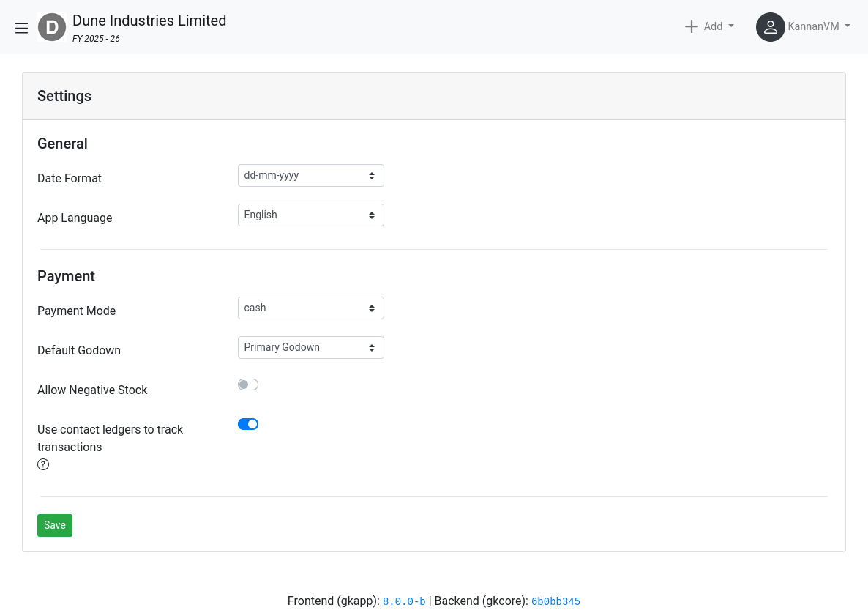Click the Default Godown label
Screen dimensions: 868x613
pos(79,351)
